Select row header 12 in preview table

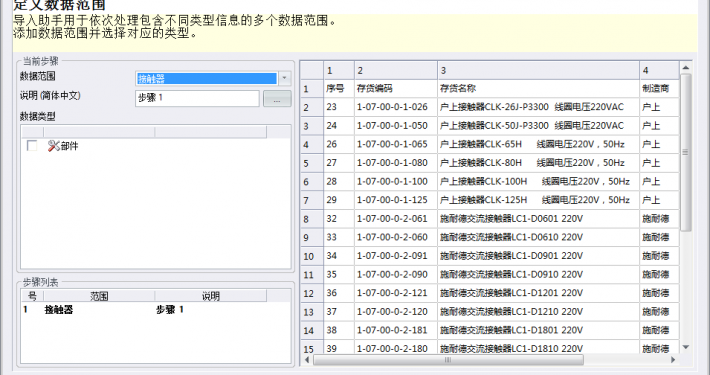tap(312, 293)
